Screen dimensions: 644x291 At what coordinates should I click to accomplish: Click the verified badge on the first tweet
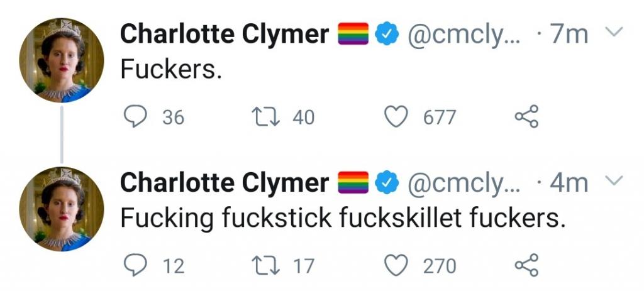coord(387,34)
